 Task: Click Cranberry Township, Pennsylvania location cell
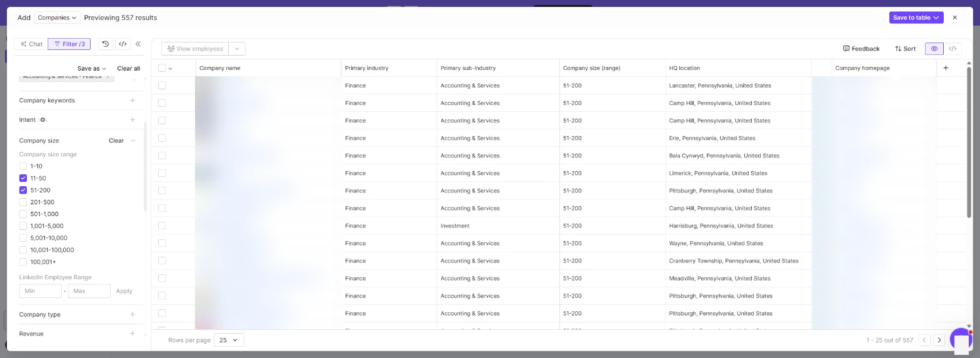click(739, 261)
